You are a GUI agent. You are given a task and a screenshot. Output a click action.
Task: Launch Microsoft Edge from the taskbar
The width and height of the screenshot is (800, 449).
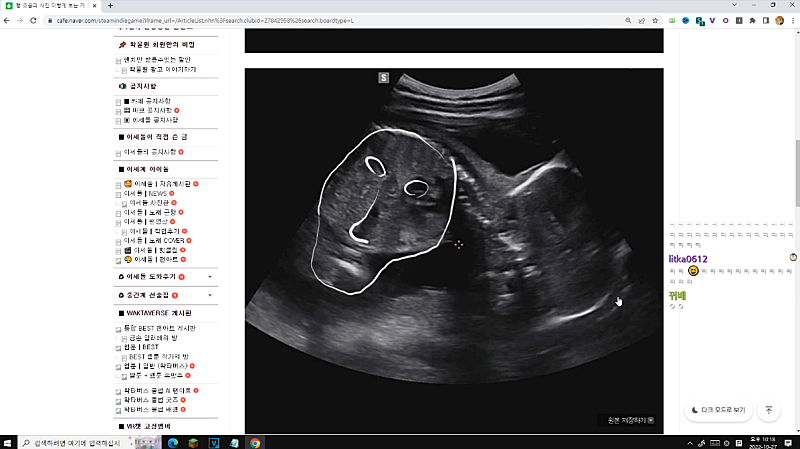click(172, 442)
